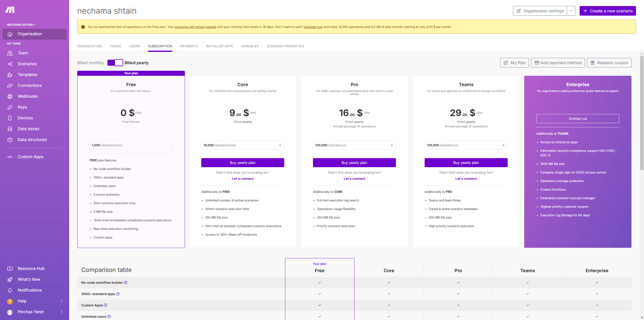Click Add payment method button
The width and height of the screenshot is (644, 320).
[558, 63]
